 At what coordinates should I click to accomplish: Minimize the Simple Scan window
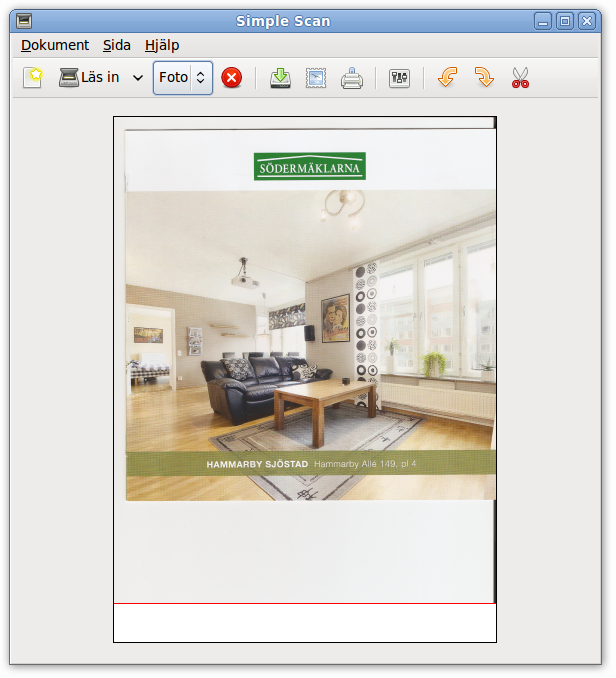click(x=543, y=21)
